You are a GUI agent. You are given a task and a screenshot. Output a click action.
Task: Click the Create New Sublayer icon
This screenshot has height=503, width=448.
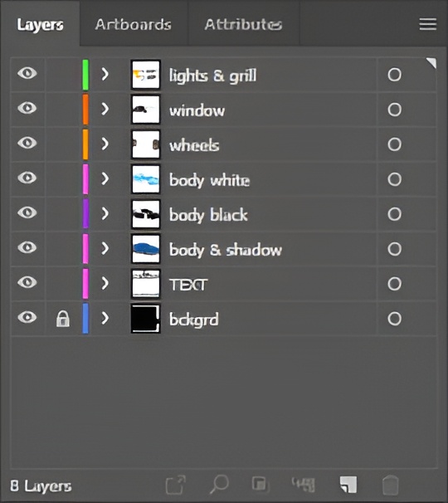coord(304,485)
